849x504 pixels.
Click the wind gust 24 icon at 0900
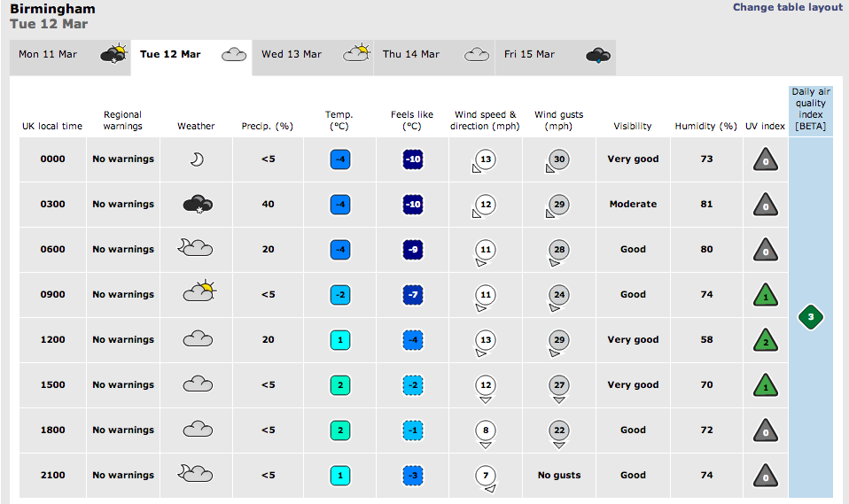click(x=558, y=299)
